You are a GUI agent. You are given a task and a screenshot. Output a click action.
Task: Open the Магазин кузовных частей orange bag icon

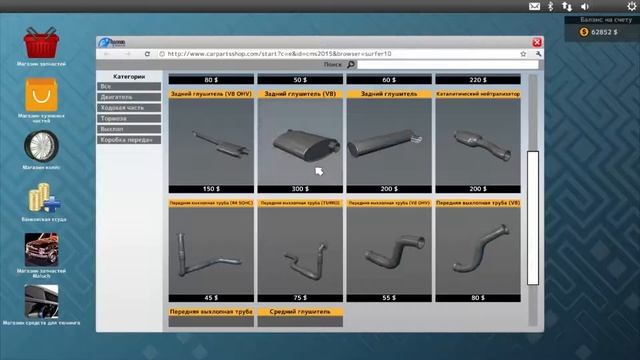[41, 95]
